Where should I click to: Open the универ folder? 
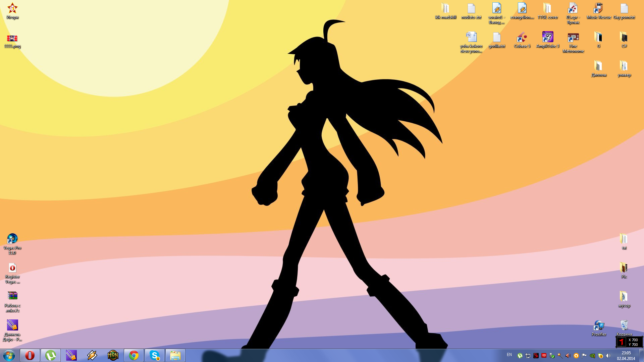coord(624,69)
